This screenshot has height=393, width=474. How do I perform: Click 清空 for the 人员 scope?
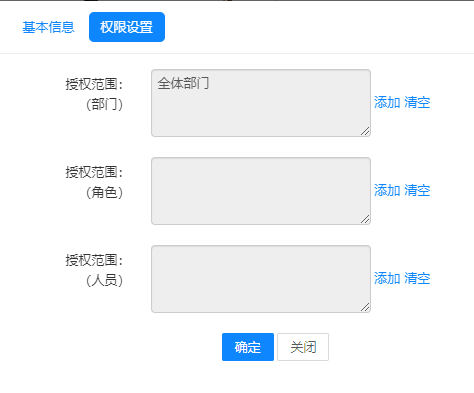point(417,278)
